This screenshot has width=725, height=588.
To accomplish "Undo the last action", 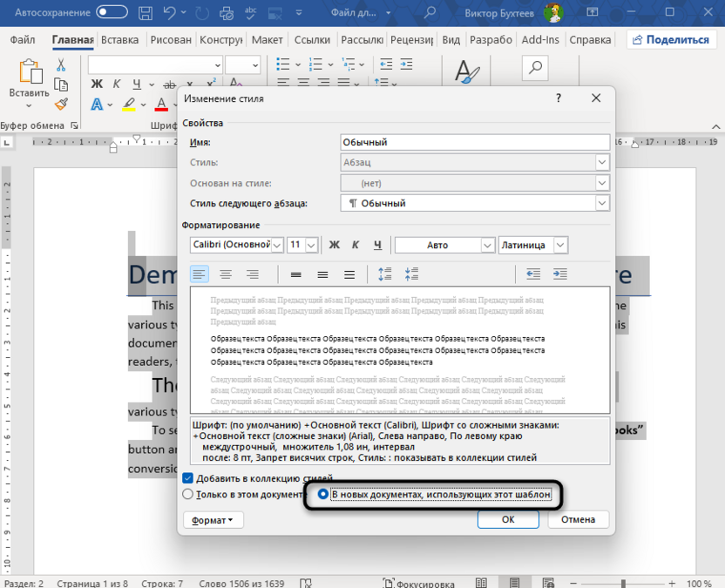I will click(168, 12).
